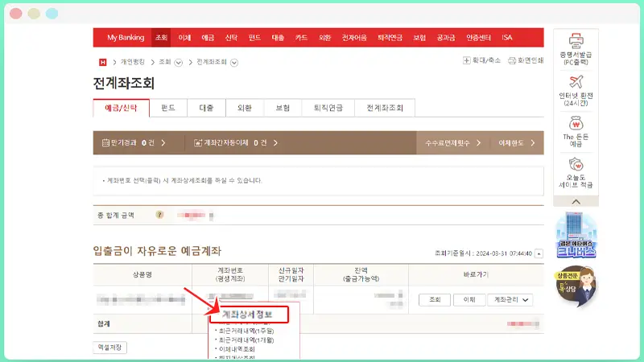Click the blue window maximize button
The image size is (644, 362).
pyautogui.click(x=52, y=14)
